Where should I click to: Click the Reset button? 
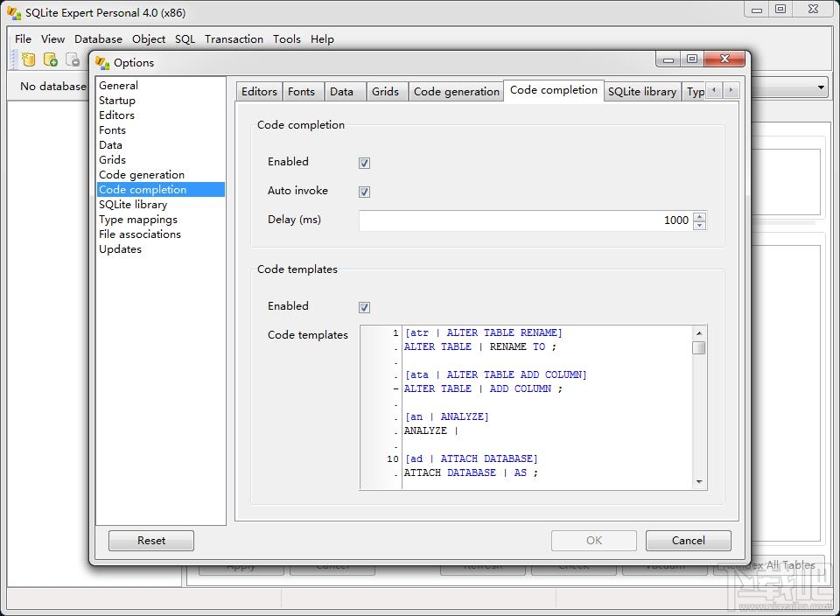click(150, 540)
